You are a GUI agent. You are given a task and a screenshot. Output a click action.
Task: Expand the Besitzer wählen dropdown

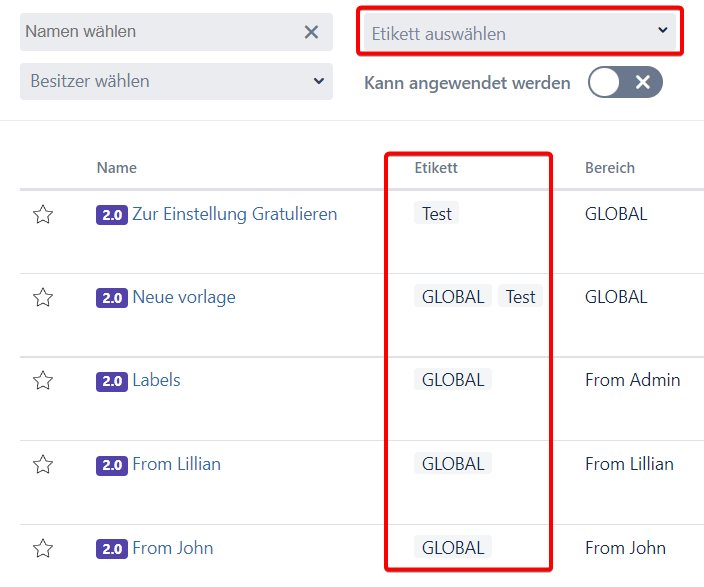tap(176, 81)
